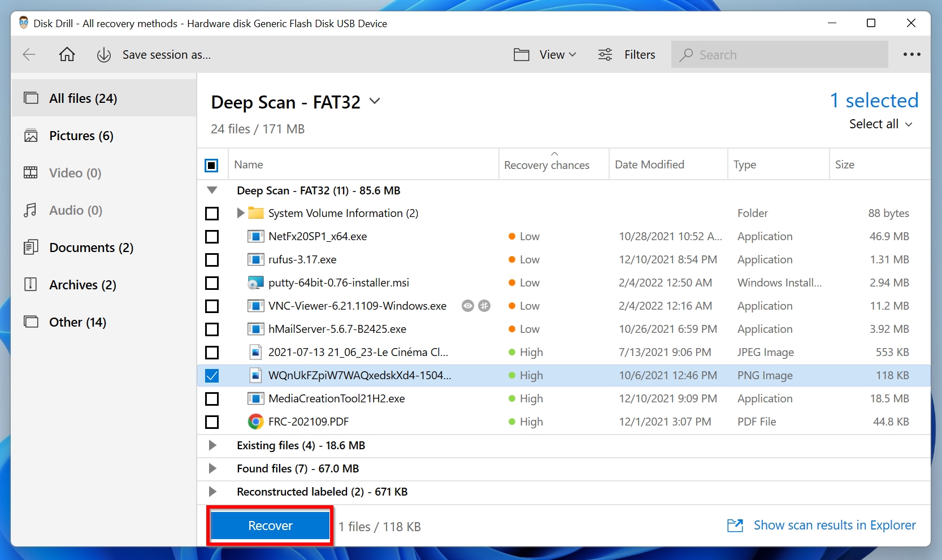Open the Select all dropdown
942x560 pixels.
880,124
